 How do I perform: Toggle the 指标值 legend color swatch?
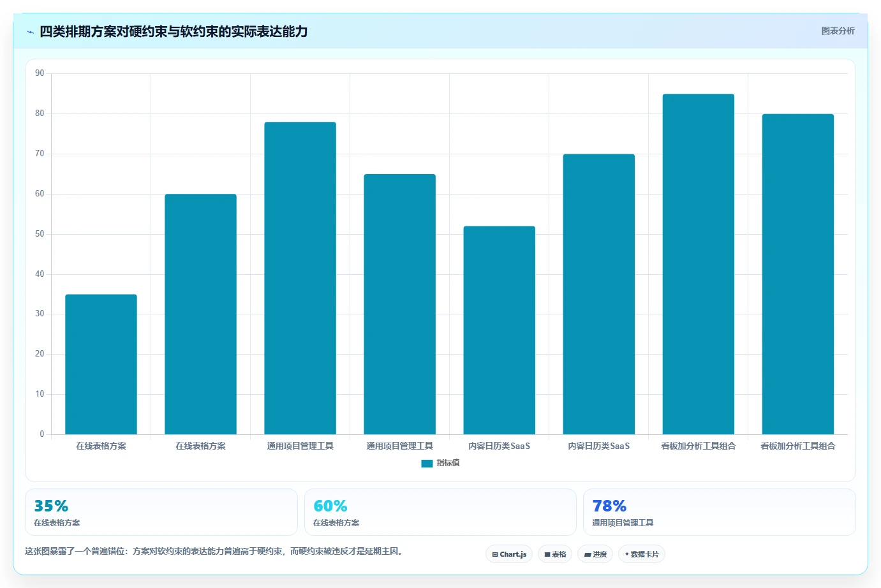427,464
